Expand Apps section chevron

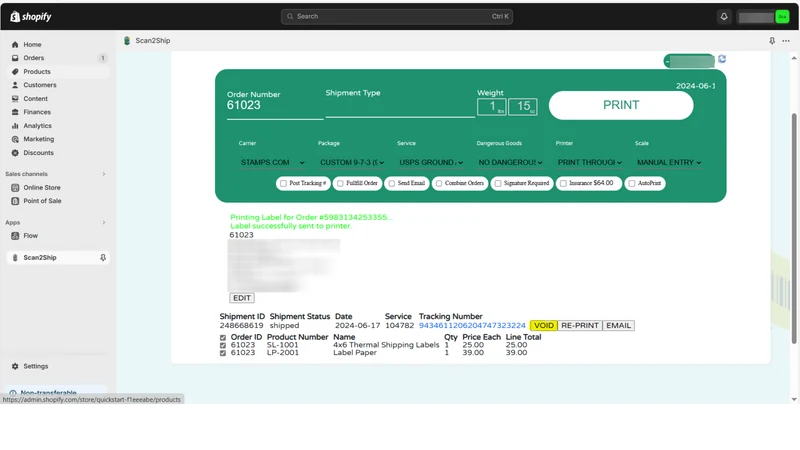click(104, 222)
